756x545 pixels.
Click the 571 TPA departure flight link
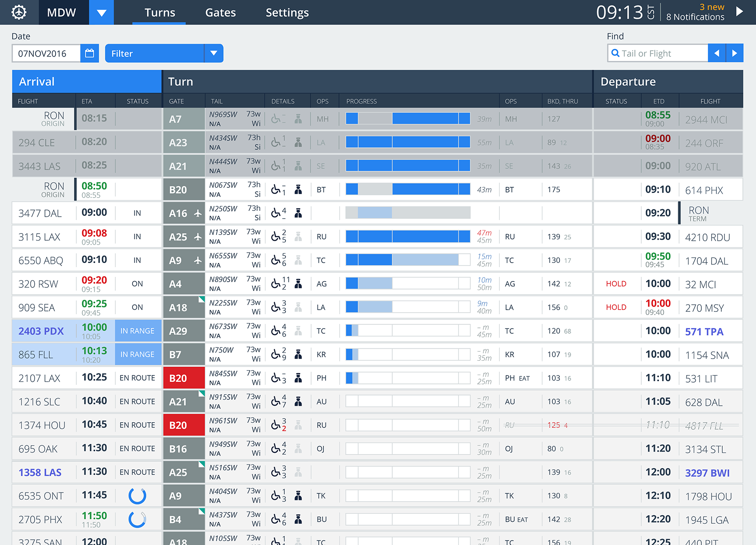(704, 331)
